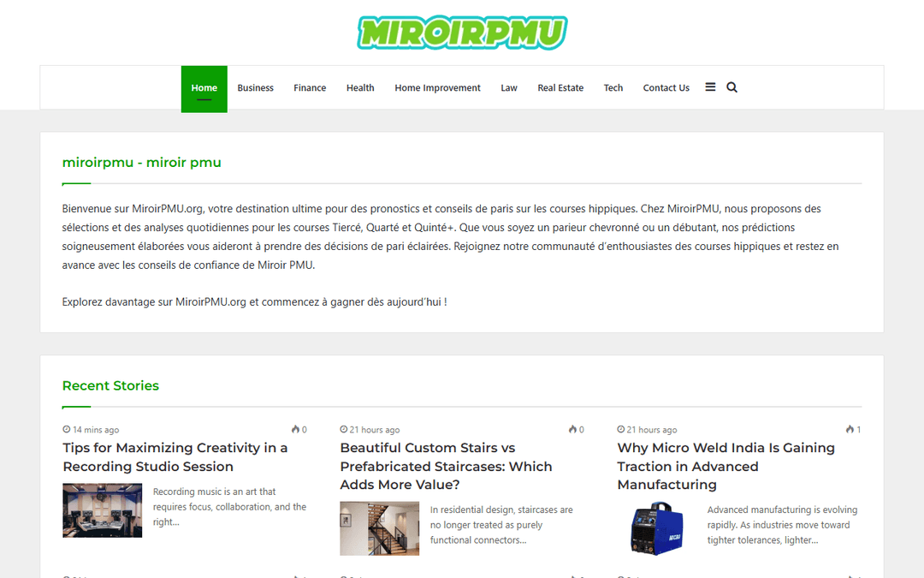Click the 'miroirpmu - miroir pmu' heading
924x578 pixels.
coord(141,163)
